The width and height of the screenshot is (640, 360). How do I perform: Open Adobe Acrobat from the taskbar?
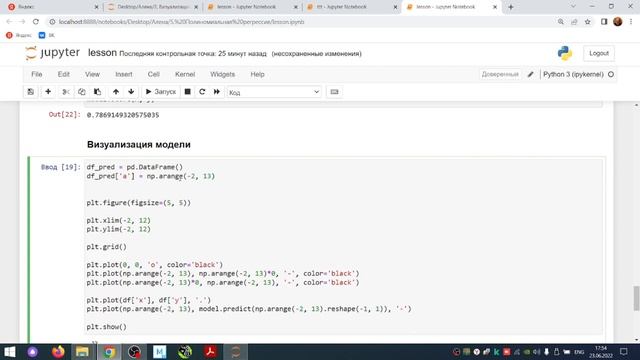pos(211,352)
